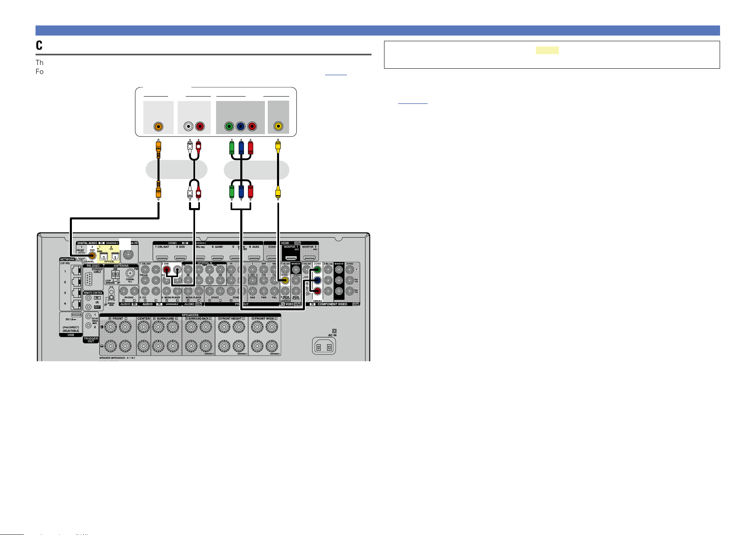Screen dimensions: 756x535
Task: Click the ANTENNA label
Action: coord(121,266)
